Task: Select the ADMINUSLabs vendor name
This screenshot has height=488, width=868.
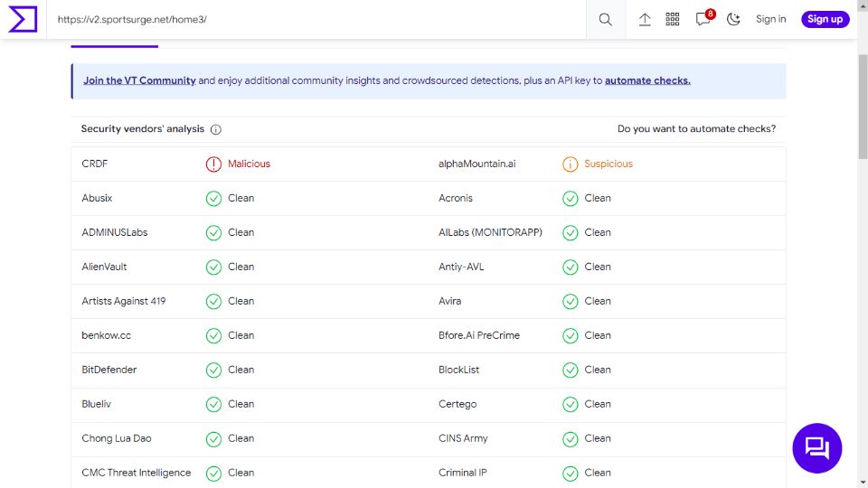Action: click(115, 232)
